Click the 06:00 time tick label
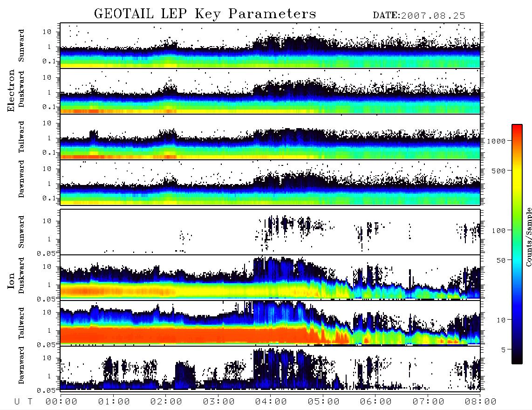532x410 pixels. pyautogui.click(x=376, y=402)
